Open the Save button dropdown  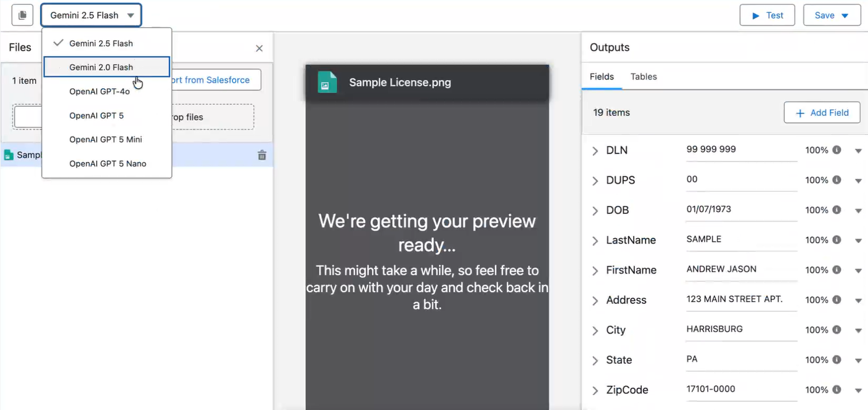pos(845,15)
